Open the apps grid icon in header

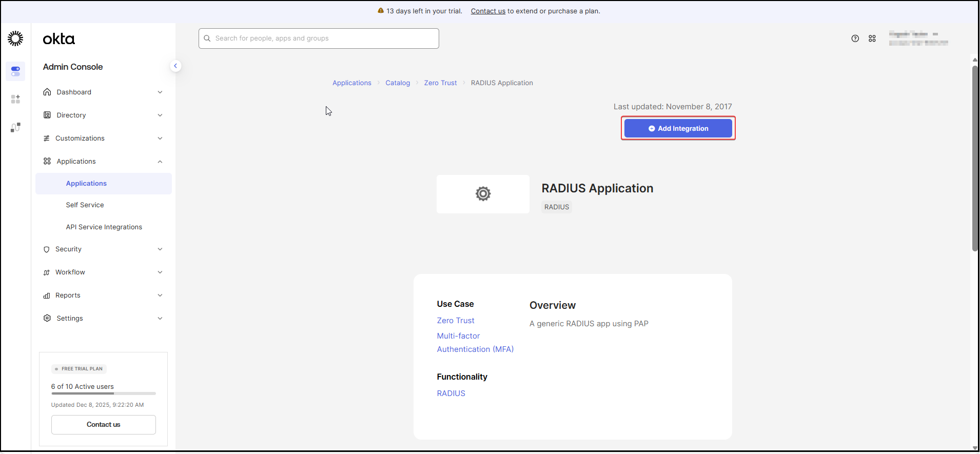tap(872, 38)
